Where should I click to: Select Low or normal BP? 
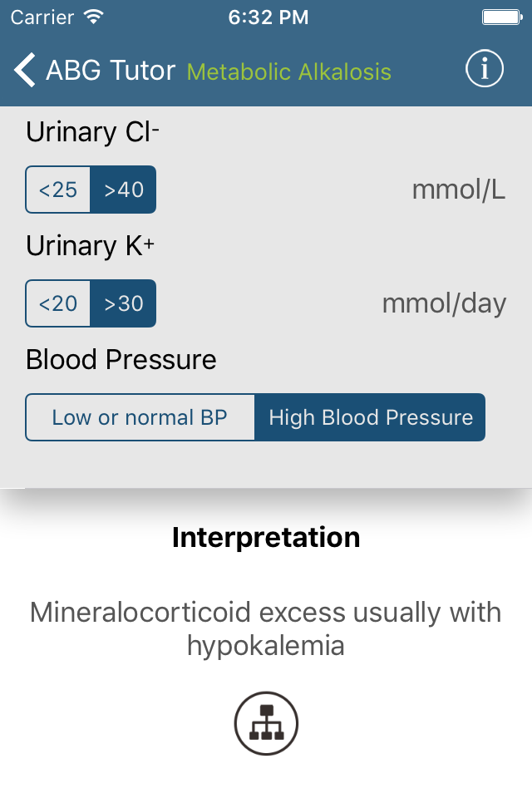coord(140,417)
